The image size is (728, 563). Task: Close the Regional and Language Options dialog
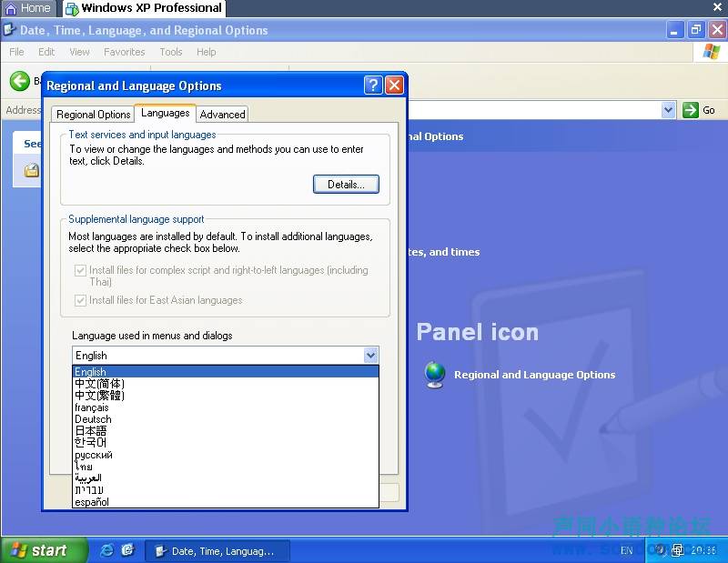click(395, 85)
